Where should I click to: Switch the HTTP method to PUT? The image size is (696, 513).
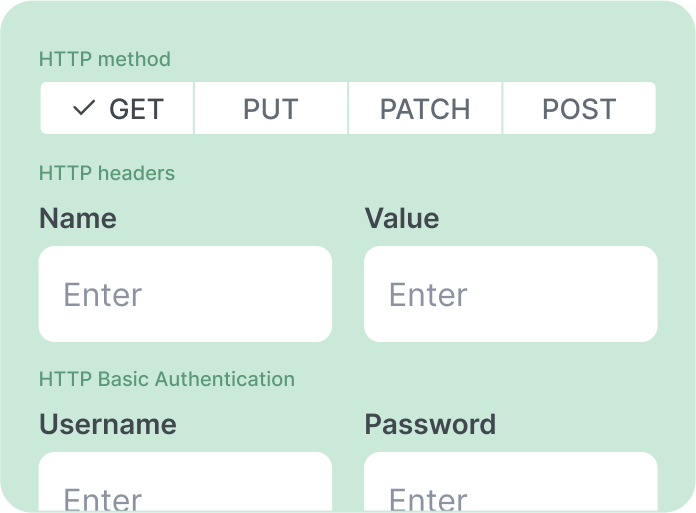click(x=271, y=108)
